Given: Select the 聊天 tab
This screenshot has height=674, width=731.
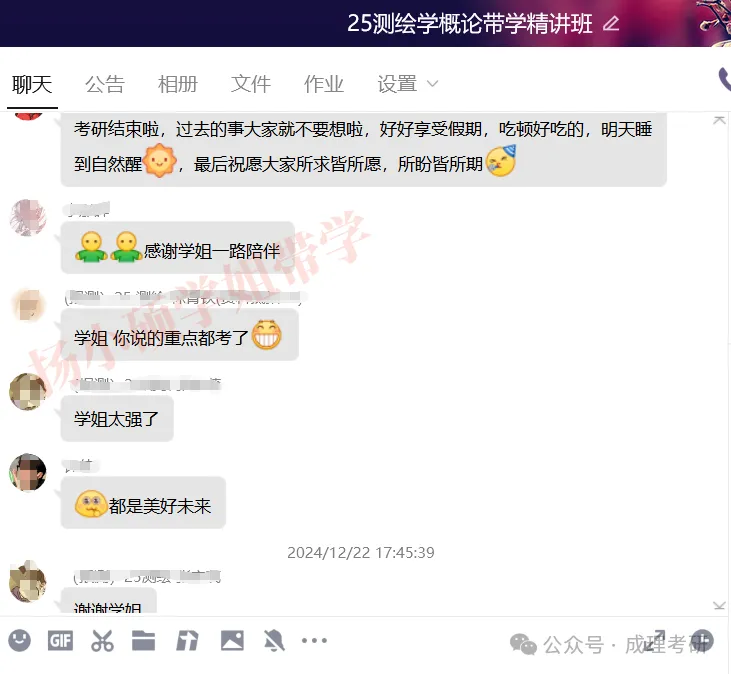Looking at the screenshot, I should pos(32,84).
